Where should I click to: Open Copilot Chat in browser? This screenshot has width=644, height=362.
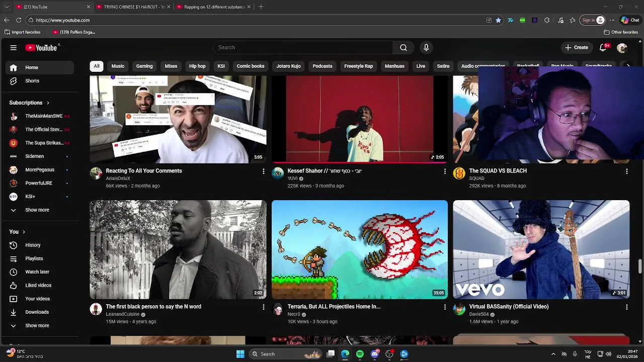630,20
